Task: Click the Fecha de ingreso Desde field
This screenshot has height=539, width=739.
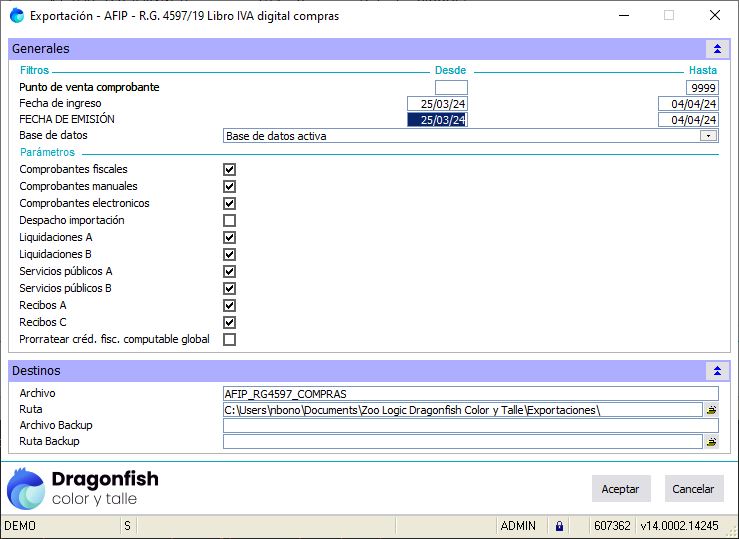Action: point(437,104)
